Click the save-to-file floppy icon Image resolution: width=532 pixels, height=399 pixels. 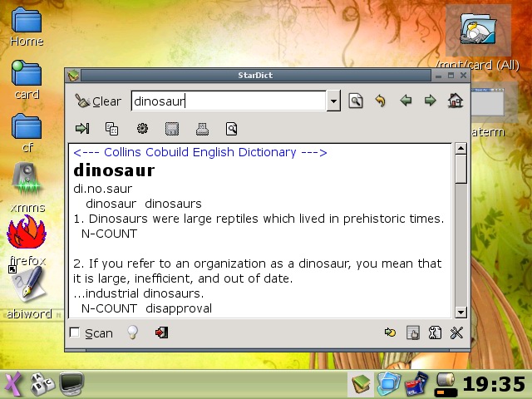point(172,129)
